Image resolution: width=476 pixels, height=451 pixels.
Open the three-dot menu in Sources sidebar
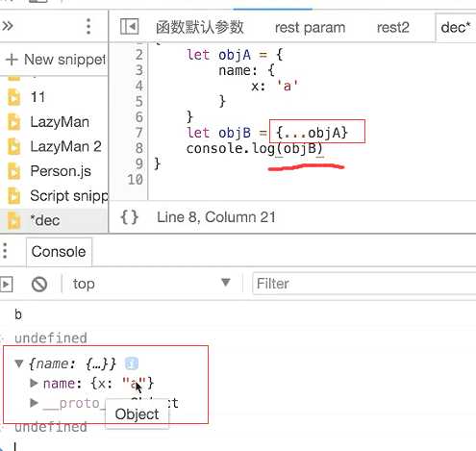(88, 26)
